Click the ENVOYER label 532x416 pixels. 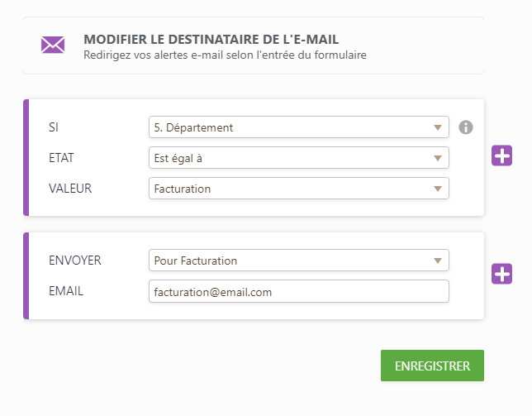coord(75,261)
